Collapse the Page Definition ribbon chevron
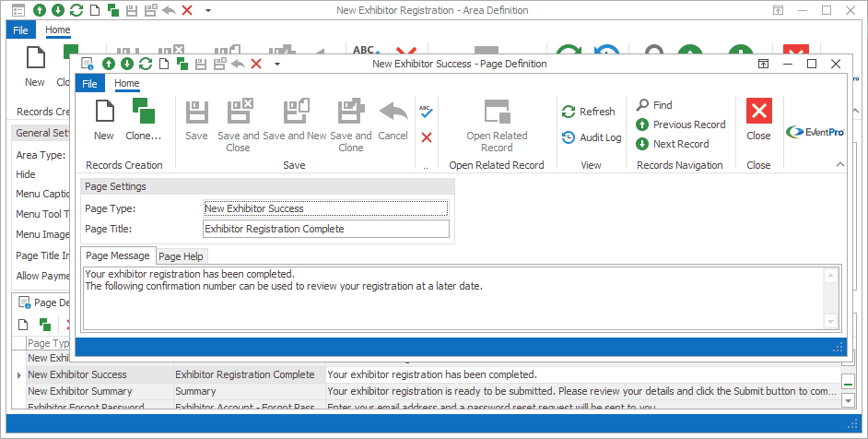The width and height of the screenshot is (868, 439). 839,164
